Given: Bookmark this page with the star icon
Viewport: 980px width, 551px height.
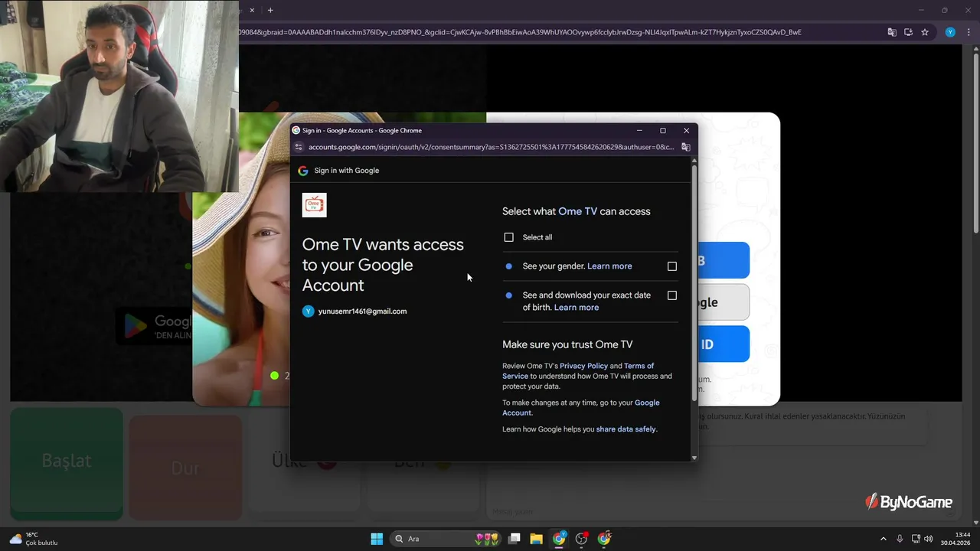Looking at the screenshot, I should click(925, 32).
